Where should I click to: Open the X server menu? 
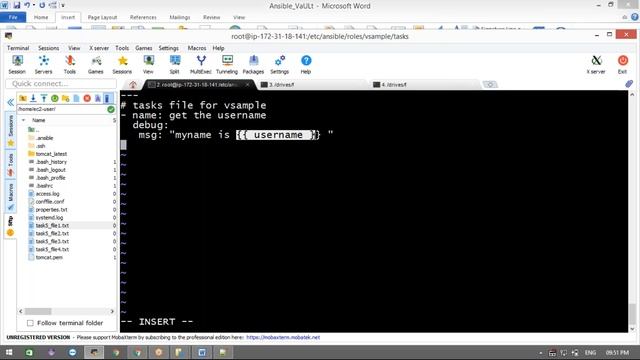(x=99, y=48)
